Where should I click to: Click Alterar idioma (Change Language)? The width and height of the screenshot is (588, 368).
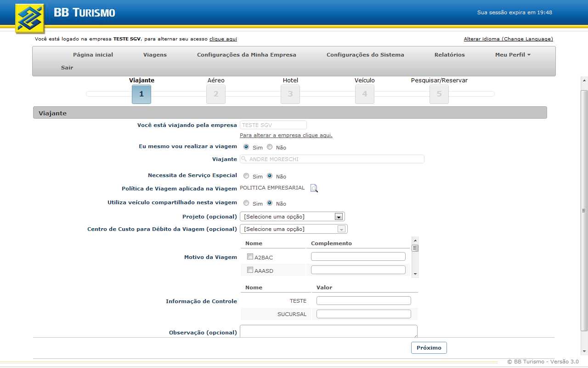point(509,39)
